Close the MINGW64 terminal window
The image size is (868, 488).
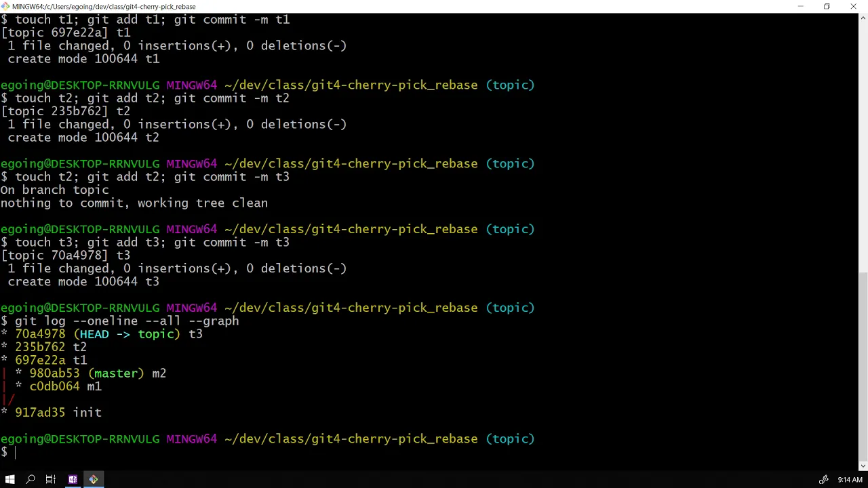click(x=854, y=6)
